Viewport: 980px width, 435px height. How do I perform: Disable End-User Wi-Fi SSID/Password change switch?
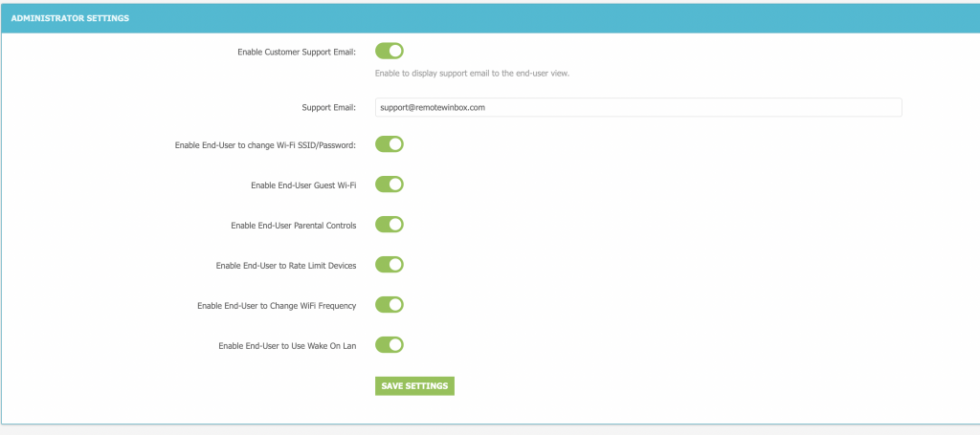tap(389, 144)
